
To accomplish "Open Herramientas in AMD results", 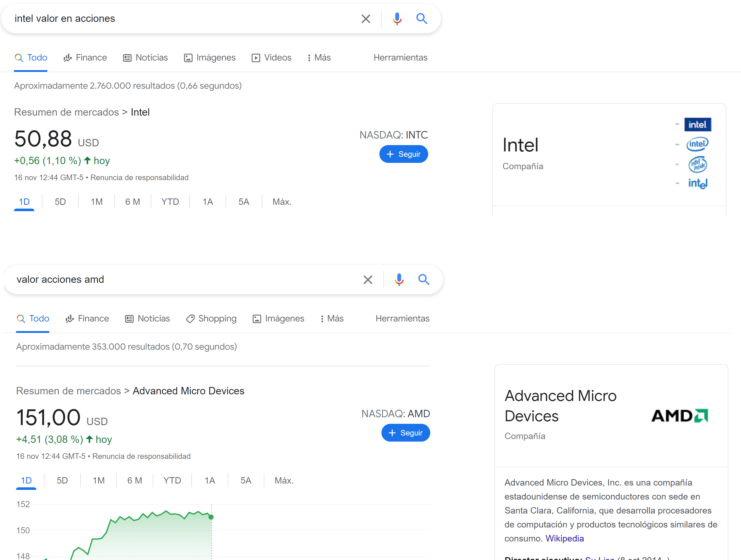I will (402, 319).
